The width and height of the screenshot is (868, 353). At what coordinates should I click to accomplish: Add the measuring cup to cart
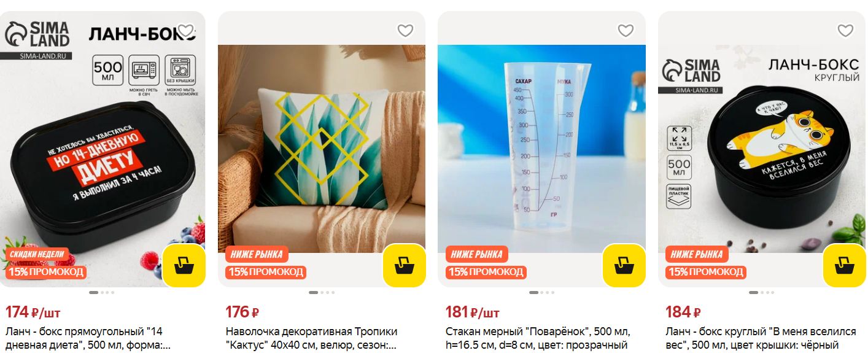pos(624,266)
